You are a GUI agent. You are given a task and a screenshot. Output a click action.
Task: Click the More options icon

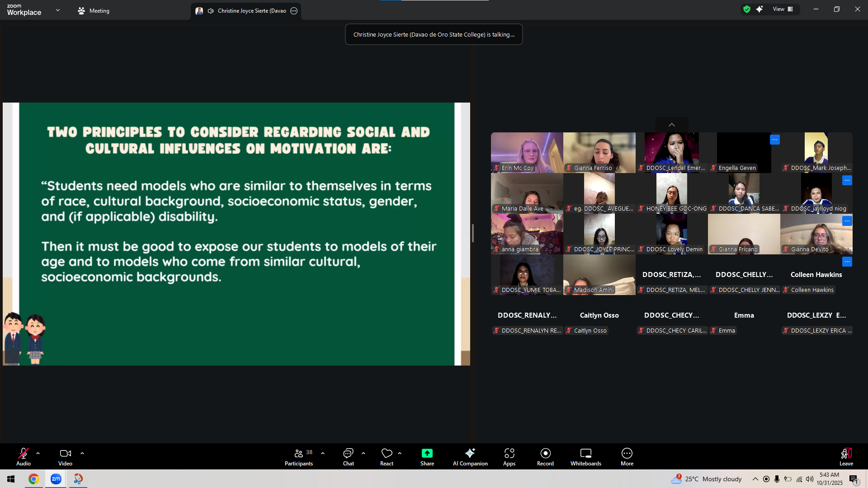(627, 456)
